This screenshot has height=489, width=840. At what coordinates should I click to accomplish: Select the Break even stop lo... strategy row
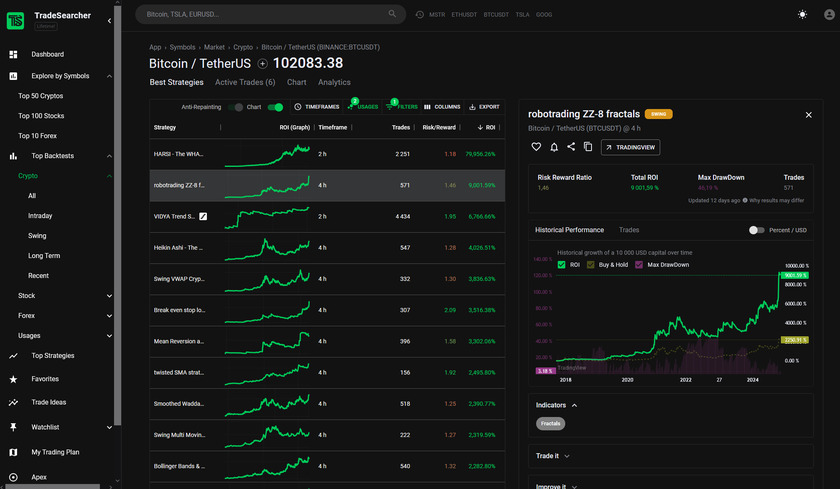pos(327,310)
